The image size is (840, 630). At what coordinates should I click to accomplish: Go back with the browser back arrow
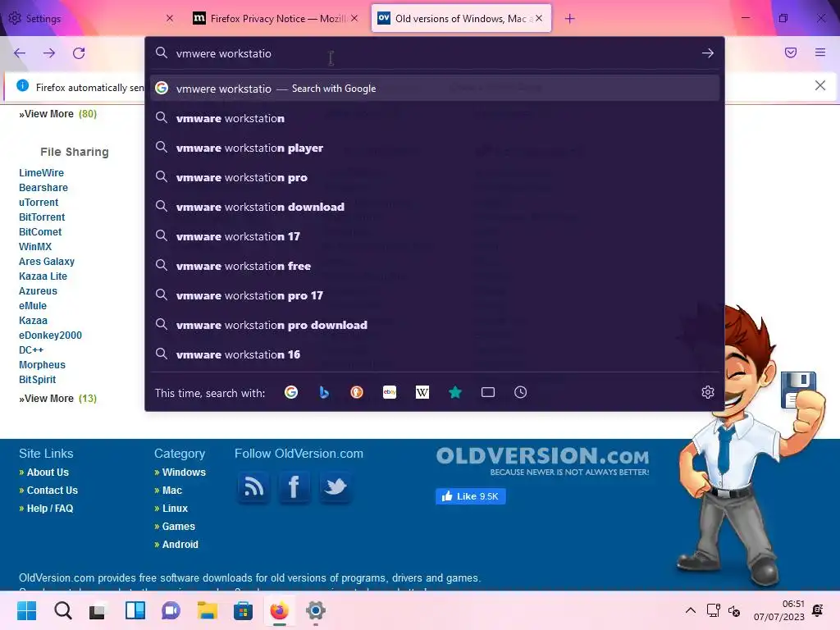point(20,53)
